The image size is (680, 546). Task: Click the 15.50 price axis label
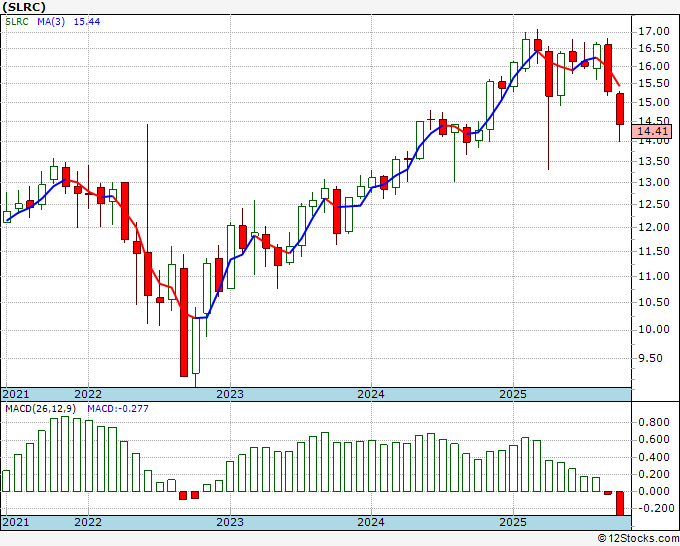[x=653, y=84]
